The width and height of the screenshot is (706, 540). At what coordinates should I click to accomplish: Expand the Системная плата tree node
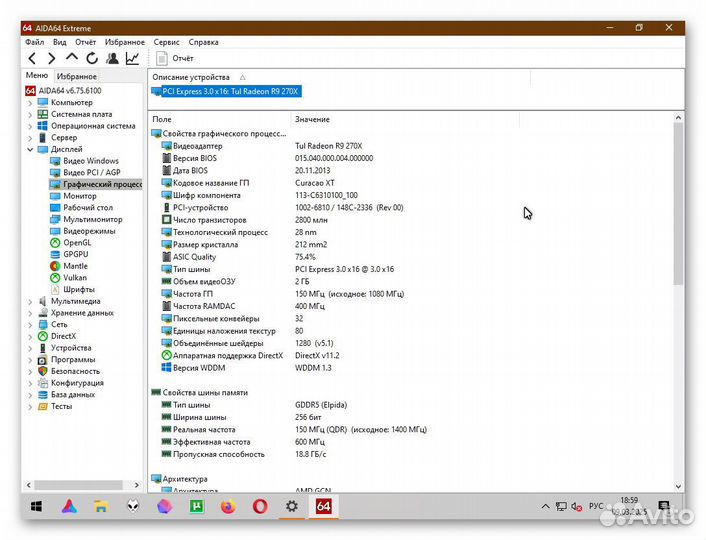click(x=30, y=114)
